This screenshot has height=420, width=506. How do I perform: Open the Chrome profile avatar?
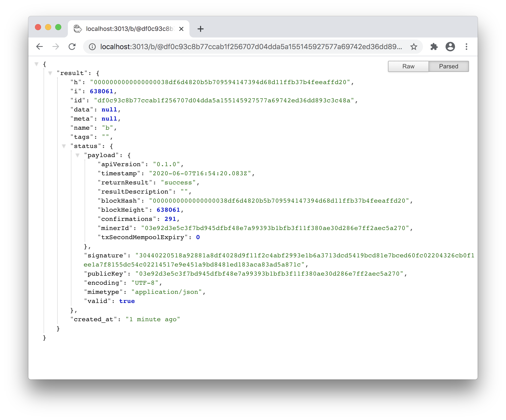tap(450, 47)
